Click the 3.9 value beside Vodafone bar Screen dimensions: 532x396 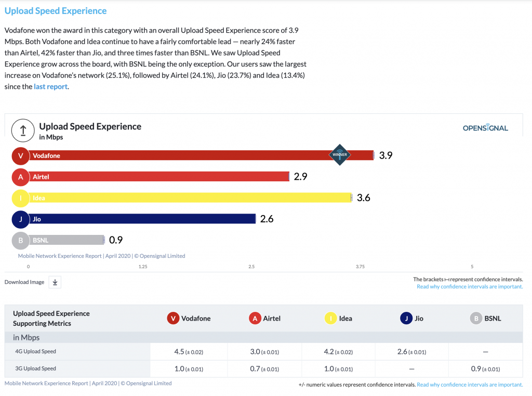pos(386,155)
